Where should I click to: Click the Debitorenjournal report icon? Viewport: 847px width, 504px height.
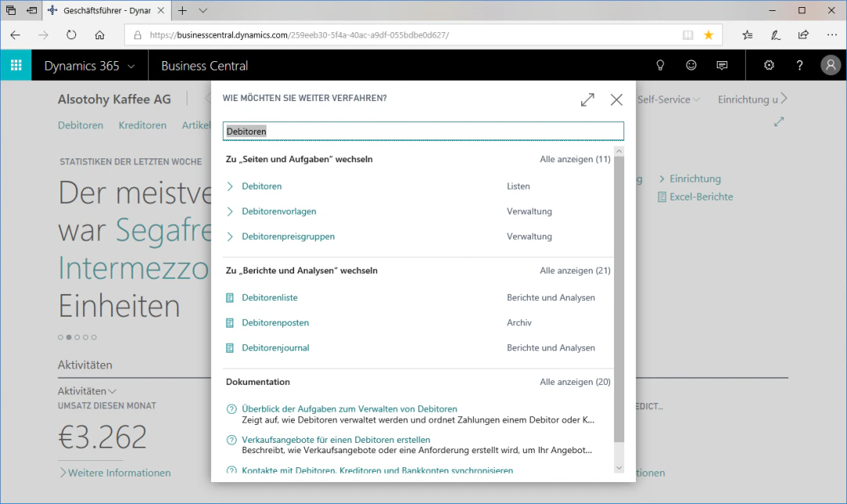(x=230, y=348)
